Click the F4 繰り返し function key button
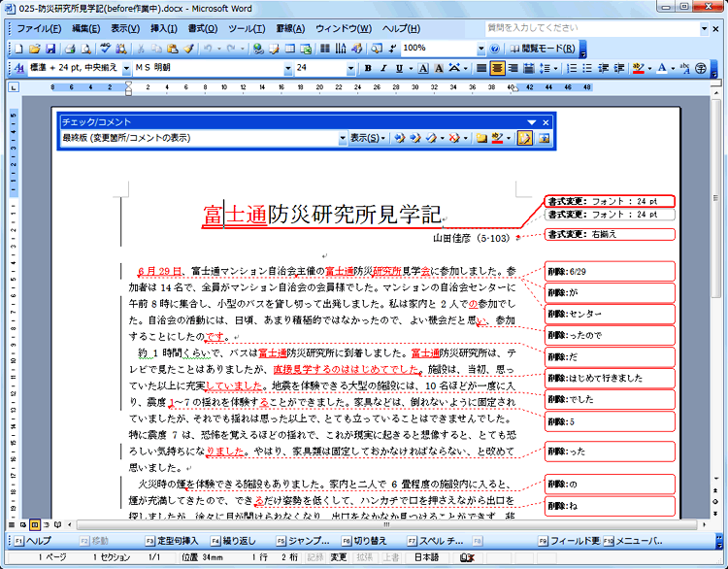 click(234, 541)
